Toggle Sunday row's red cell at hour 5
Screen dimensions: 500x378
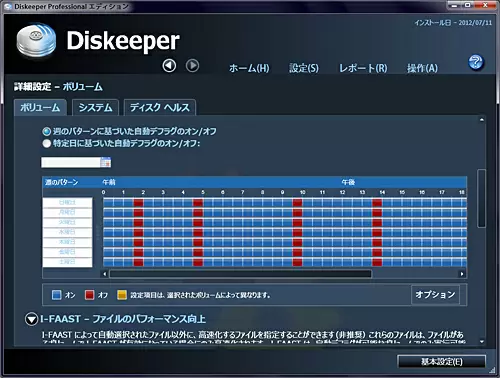pos(198,202)
